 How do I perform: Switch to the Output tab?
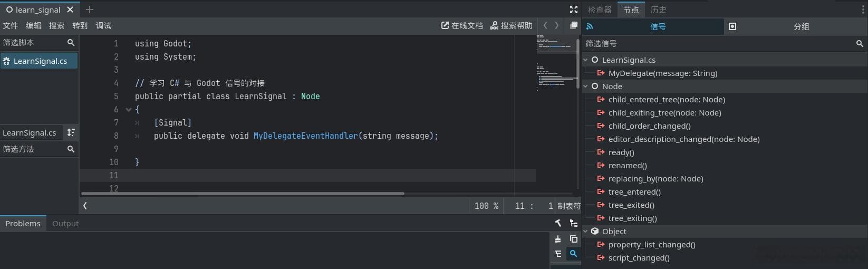click(x=65, y=224)
